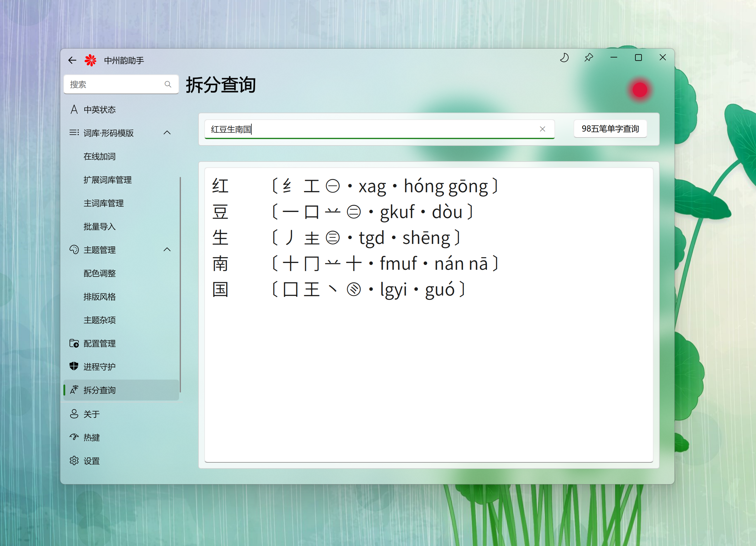Viewport: 756px width, 546px height.
Task: Open 中英状态 page
Action: 99,110
